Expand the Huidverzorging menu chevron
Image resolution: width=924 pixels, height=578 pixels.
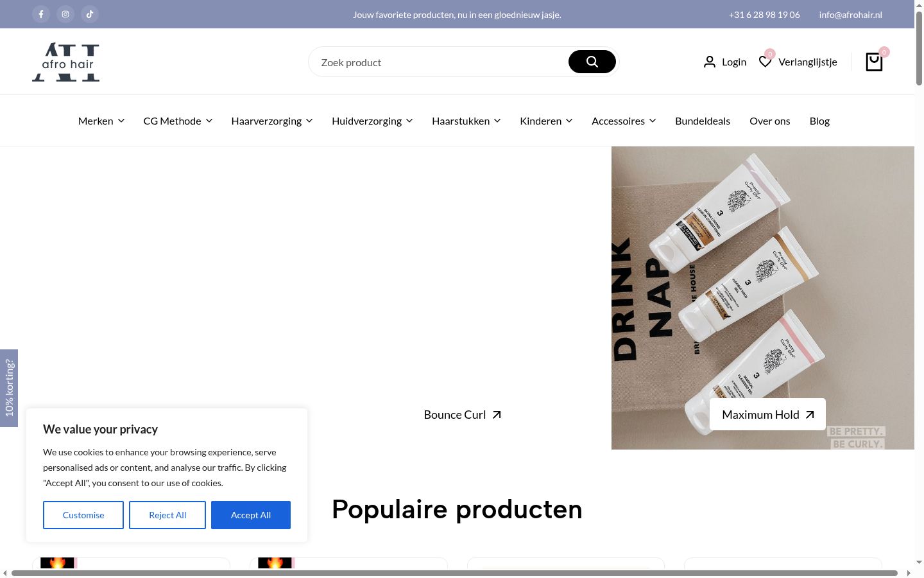[409, 121]
